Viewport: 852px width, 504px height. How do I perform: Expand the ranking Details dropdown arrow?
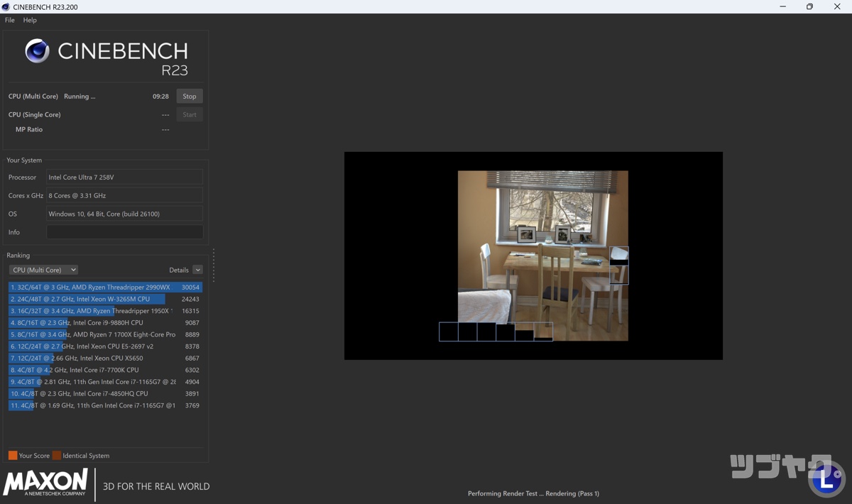point(197,270)
